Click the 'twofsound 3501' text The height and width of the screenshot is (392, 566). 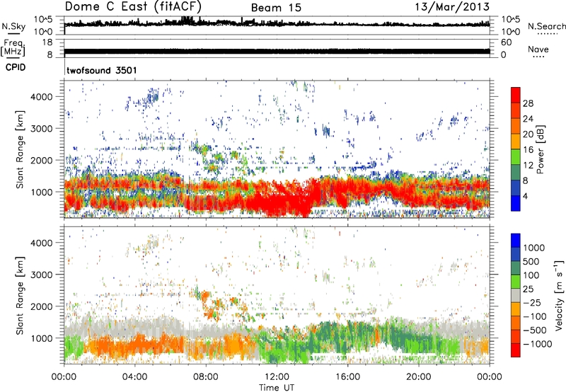[x=102, y=70]
